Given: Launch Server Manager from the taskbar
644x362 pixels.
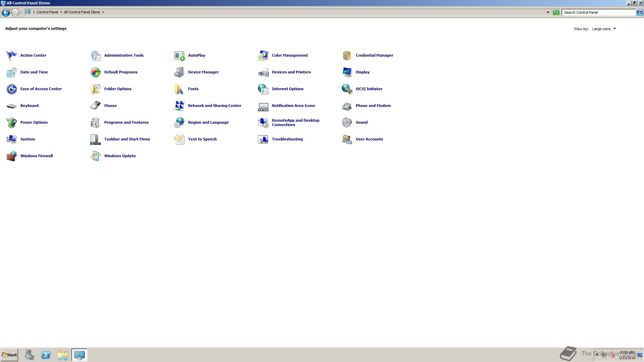Looking at the screenshot, I should (29, 355).
